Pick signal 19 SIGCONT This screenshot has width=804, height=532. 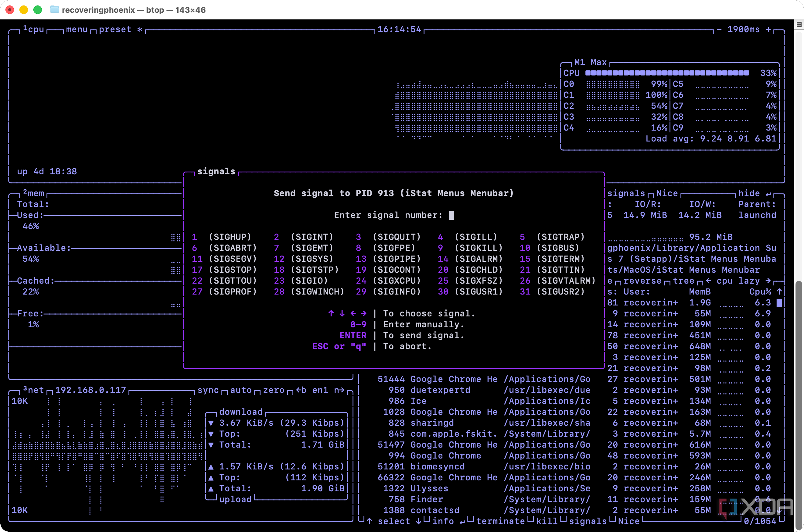(x=388, y=270)
